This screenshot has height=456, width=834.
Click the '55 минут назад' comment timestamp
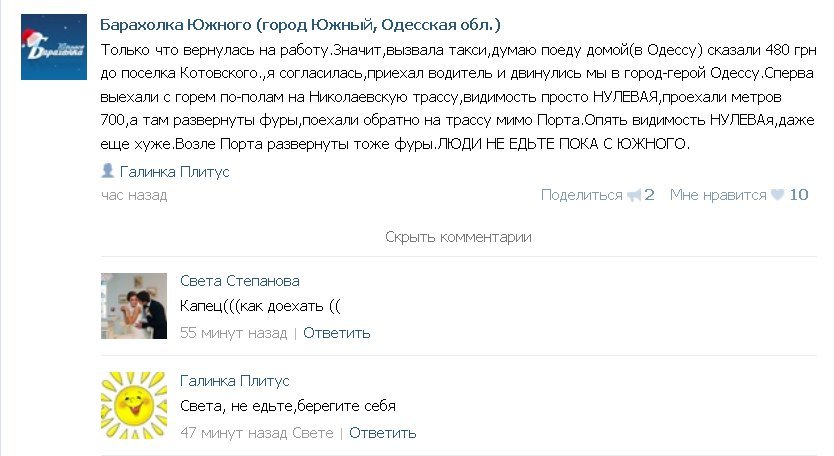coord(233,333)
